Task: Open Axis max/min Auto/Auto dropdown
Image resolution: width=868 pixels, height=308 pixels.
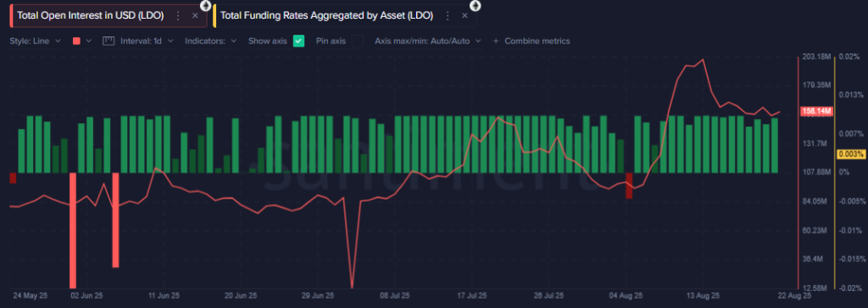Action: [428, 41]
